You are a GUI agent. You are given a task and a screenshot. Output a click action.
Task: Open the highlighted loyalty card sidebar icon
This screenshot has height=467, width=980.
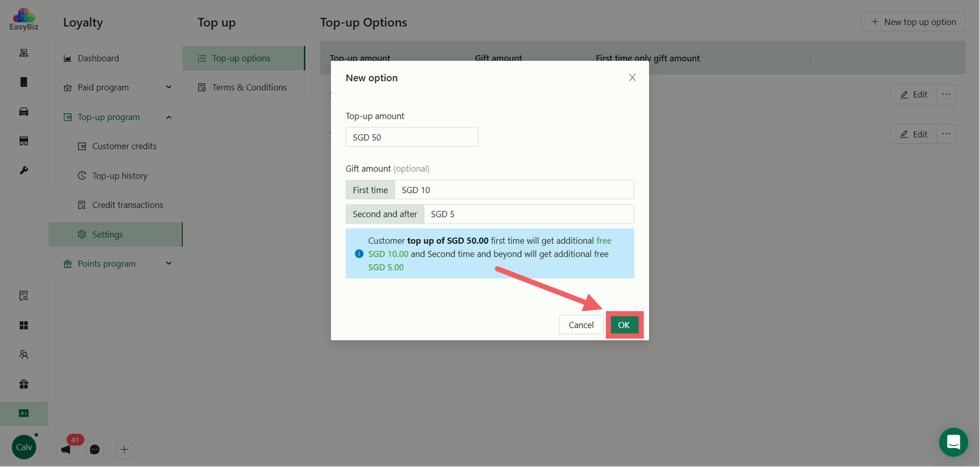point(24,414)
